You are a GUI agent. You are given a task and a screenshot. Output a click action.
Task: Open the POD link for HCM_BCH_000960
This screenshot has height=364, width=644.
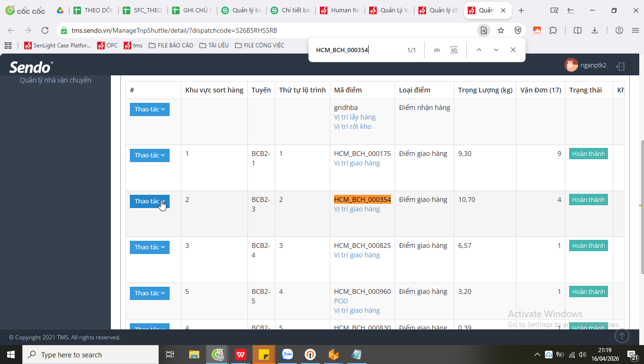(x=341, y=301)
